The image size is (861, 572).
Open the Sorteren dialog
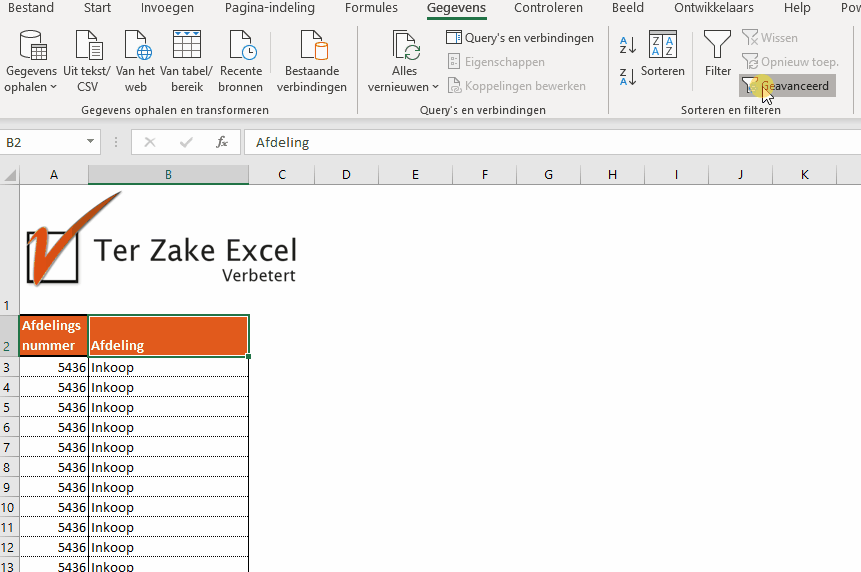(663, 55)
